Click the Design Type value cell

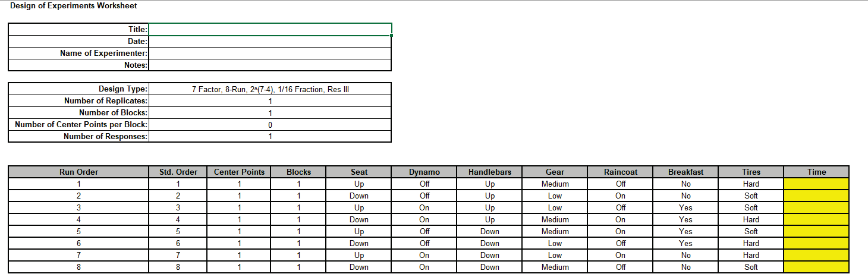click(x=270, y=89)
